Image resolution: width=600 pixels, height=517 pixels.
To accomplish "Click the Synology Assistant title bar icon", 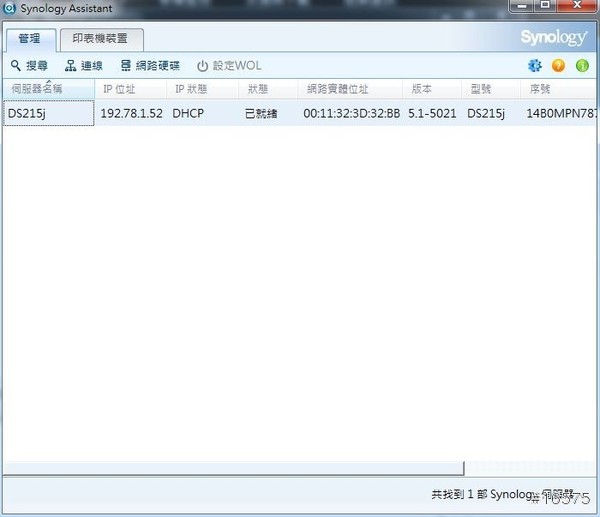I will 9,8.
